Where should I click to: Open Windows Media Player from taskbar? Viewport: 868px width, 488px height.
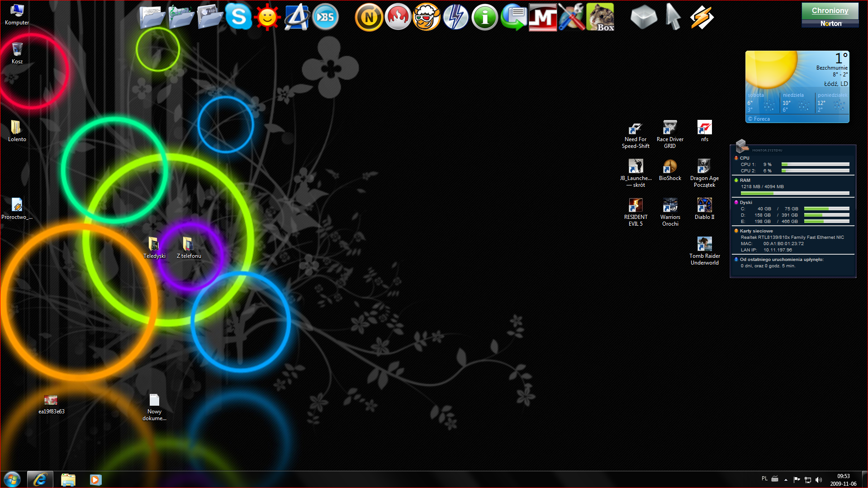(95, 479)
